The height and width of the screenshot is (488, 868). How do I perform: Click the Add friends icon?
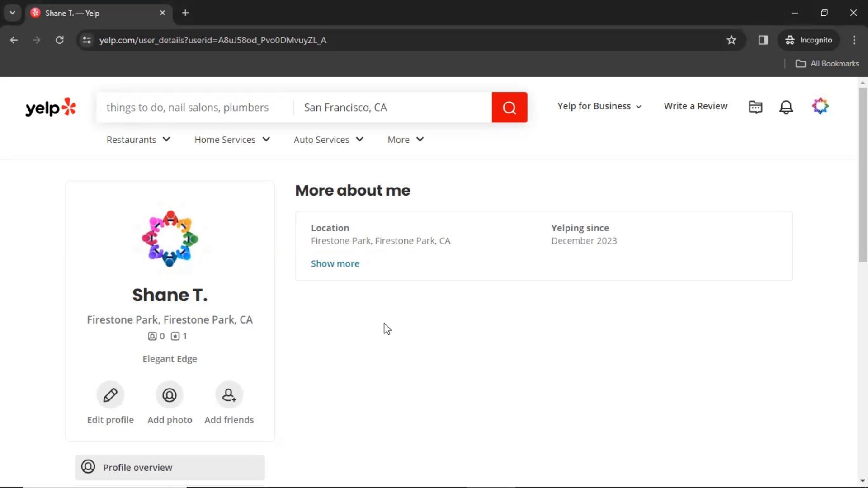(x=229, y=395)
